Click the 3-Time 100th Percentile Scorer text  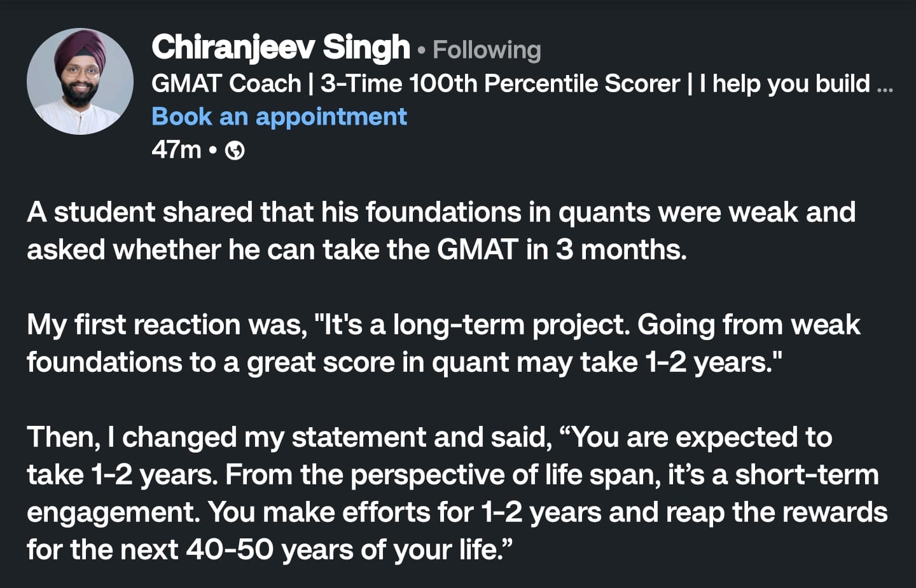500,83
